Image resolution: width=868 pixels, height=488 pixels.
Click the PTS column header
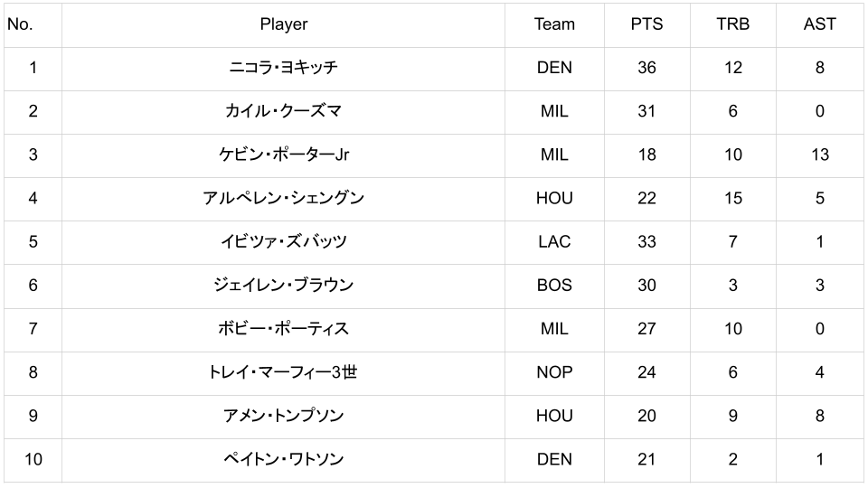tap(646, 24)
